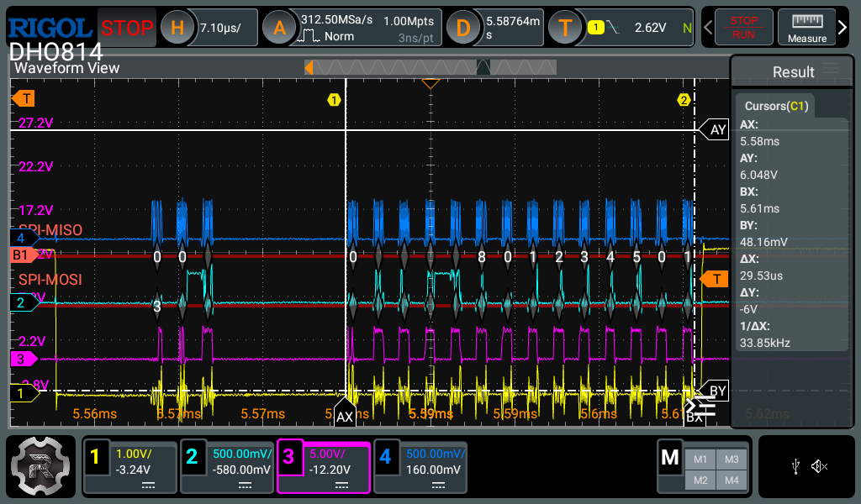Viewport: 861px width, 504px height.
Task: Open the 7.10µs/ timebase setting
Action: (x=220, y=28)
